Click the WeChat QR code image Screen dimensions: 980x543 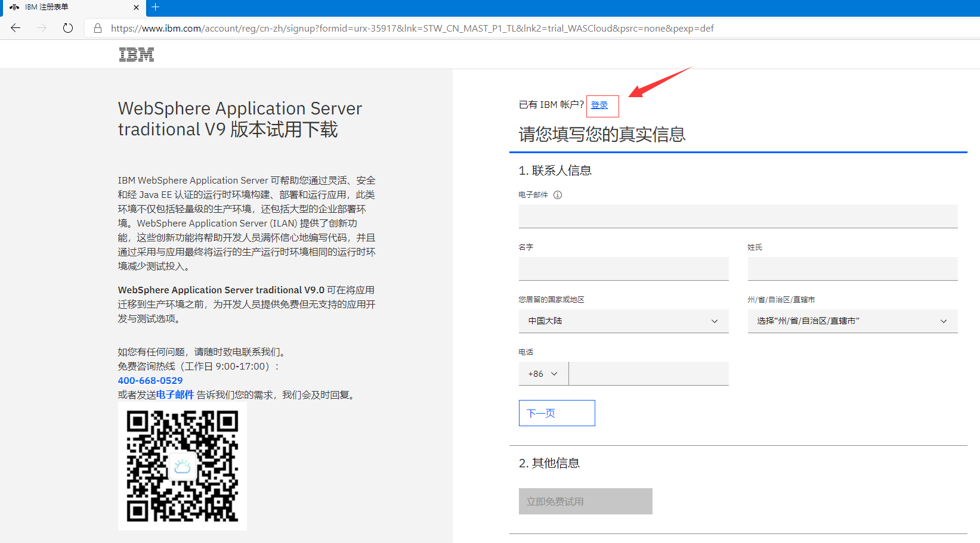click(182, 466)
